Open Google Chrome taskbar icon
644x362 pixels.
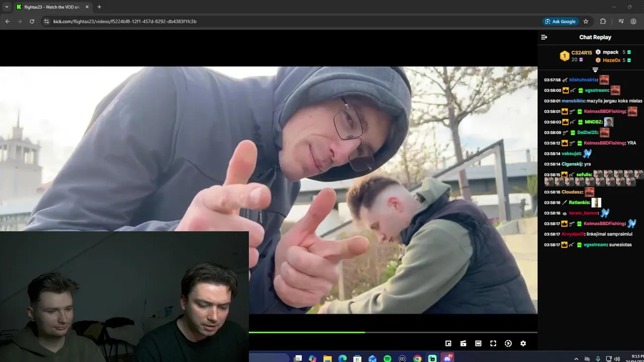[x=417, y=358]
